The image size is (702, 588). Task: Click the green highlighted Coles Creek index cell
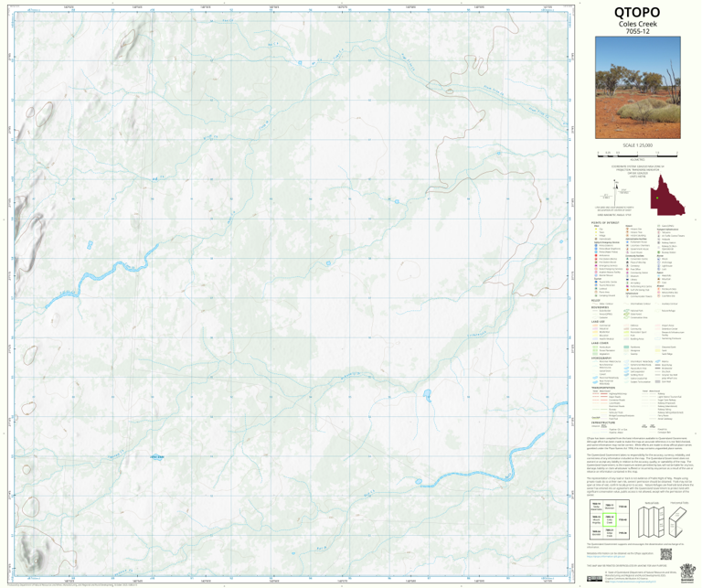pos(610,519)
